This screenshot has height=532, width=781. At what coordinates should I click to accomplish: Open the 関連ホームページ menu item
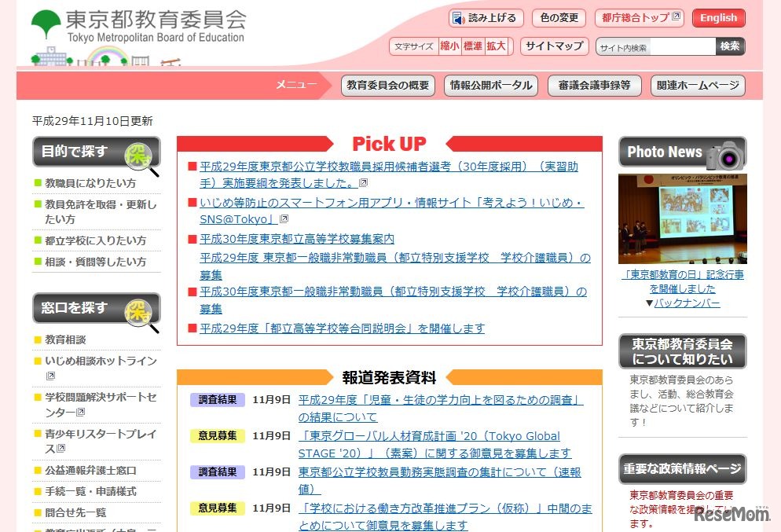[x=696, y=86]
